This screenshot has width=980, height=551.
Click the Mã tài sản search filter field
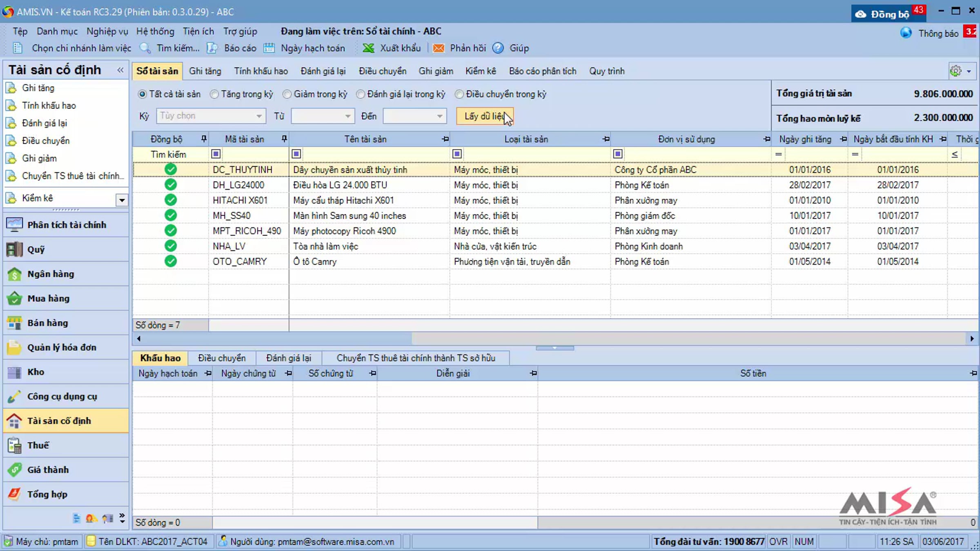pyautogui.click(x=254, y=154)
